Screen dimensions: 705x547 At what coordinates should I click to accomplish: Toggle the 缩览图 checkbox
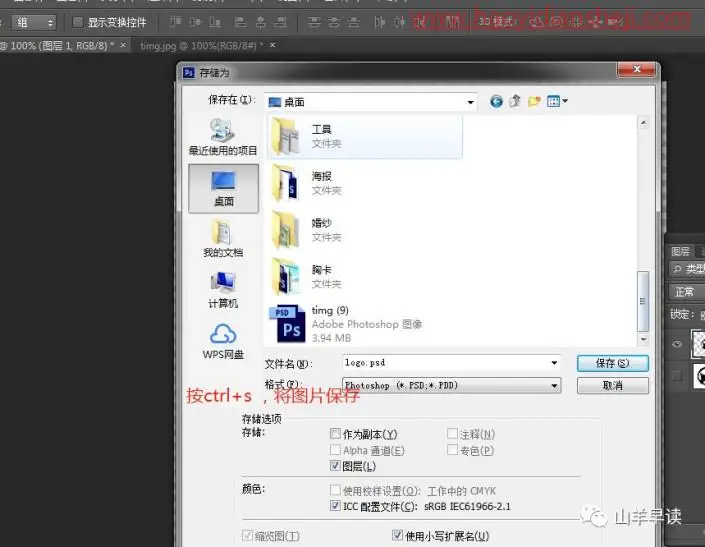coord(247,535)
